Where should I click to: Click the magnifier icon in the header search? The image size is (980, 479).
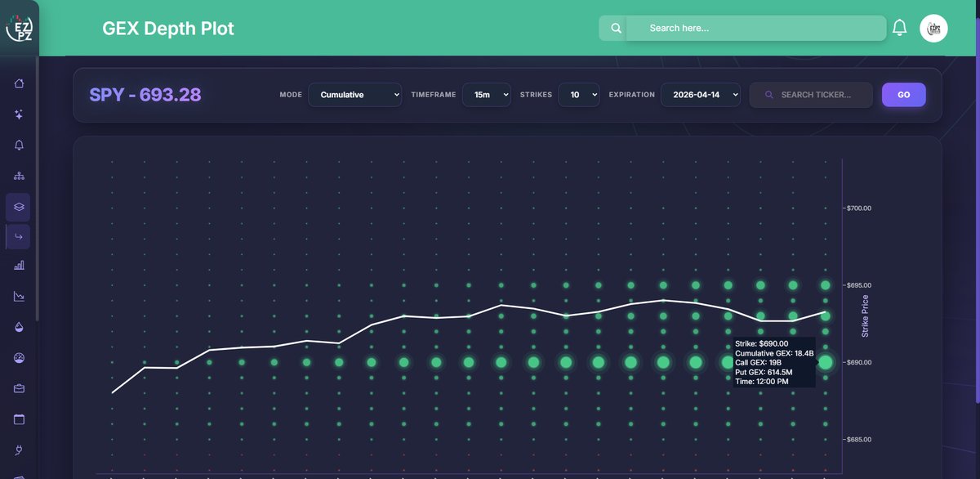click(616, 28)
